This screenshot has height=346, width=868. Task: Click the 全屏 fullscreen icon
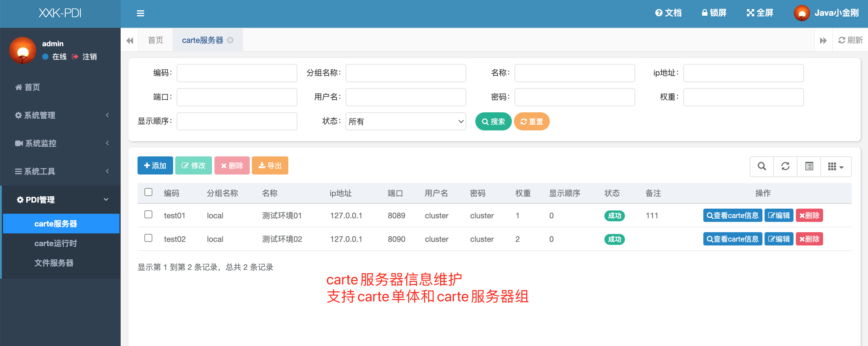click(x=750, y=13)
